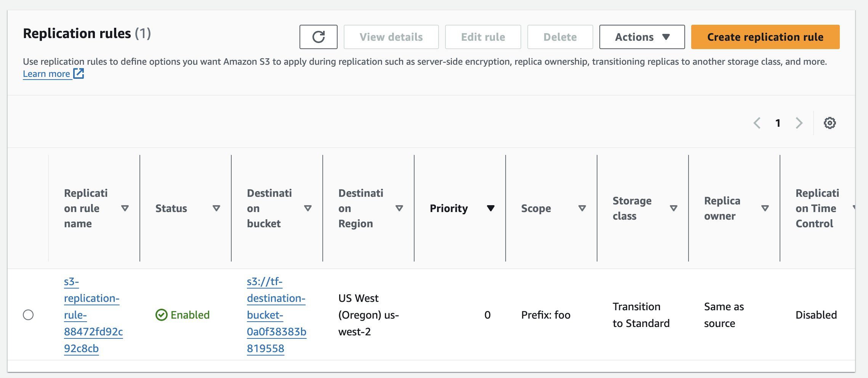Viewport: 868px width, 378px height.
Task: Open the Actions dropdown menu
Action: (642, 37)
